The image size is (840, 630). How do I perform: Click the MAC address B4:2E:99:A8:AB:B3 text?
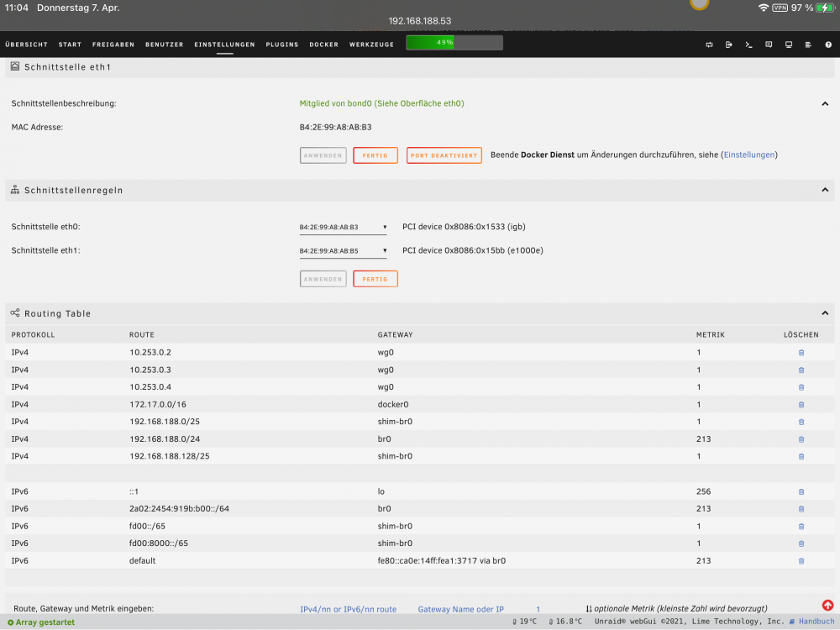click(x=335, y=128)
